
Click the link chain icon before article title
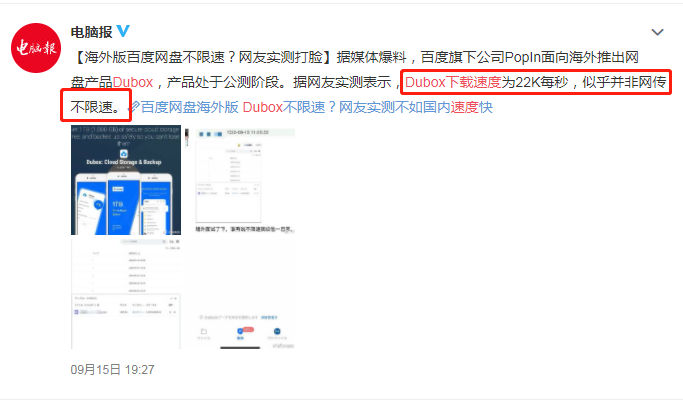pyautogui.click(x=135, y=107)
